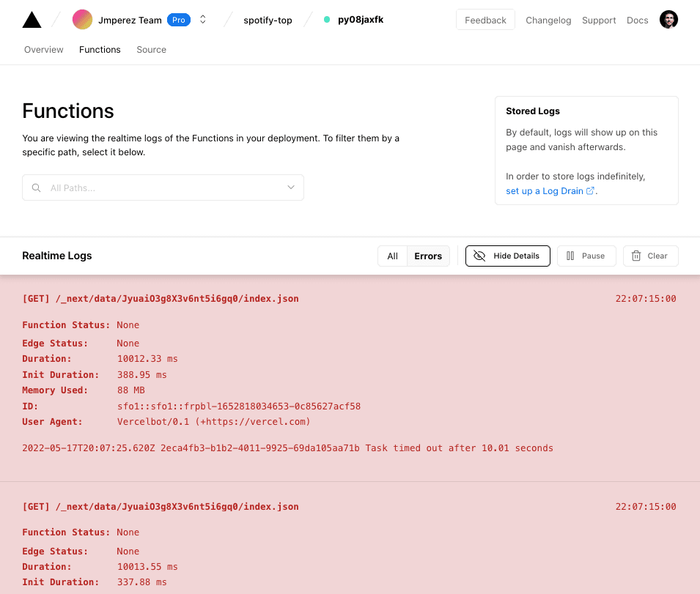
Task: Open the Changelog page
Action: coord(548,20)
